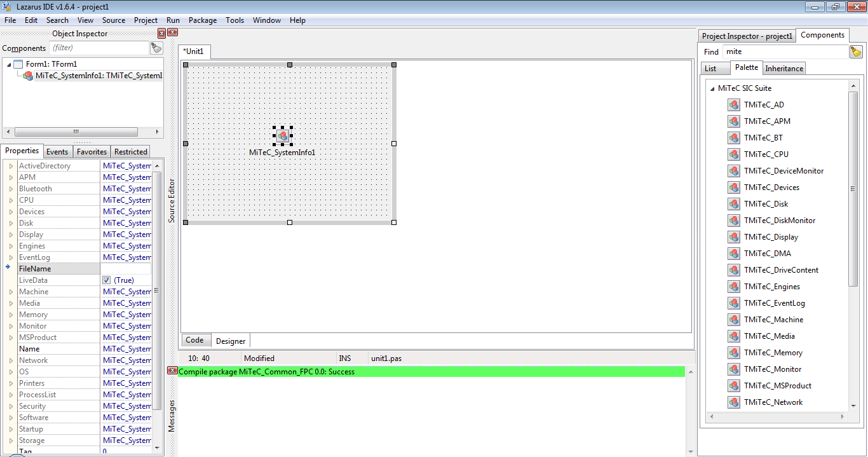Click the TMiTeC_DiskMonitor component icon
The image size is (868, 457).
735,221
